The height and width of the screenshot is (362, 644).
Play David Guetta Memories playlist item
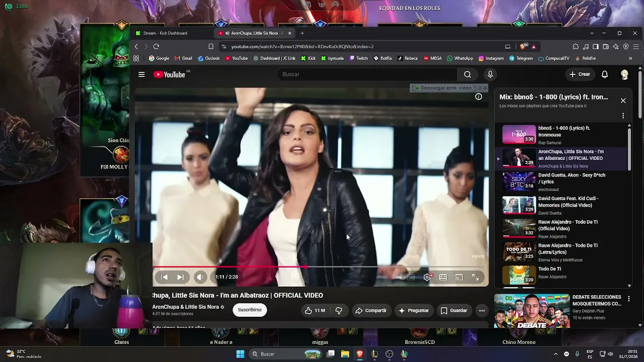562,205
